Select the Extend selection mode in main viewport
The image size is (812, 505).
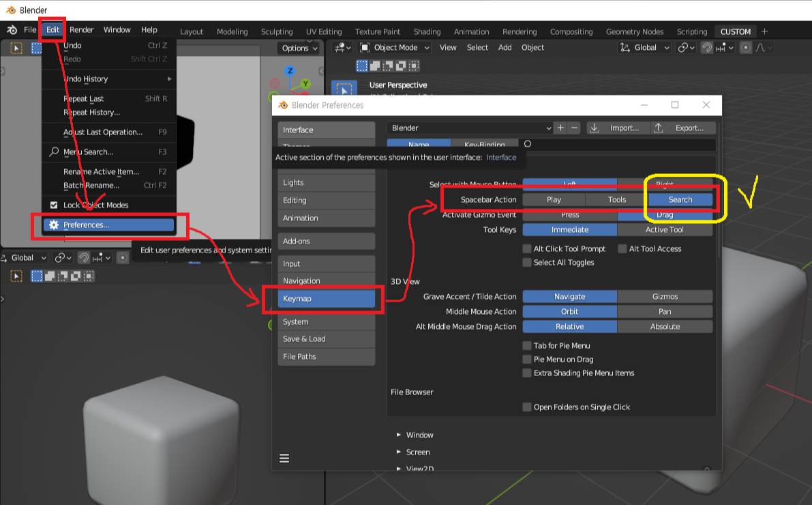tap(375, 66)
